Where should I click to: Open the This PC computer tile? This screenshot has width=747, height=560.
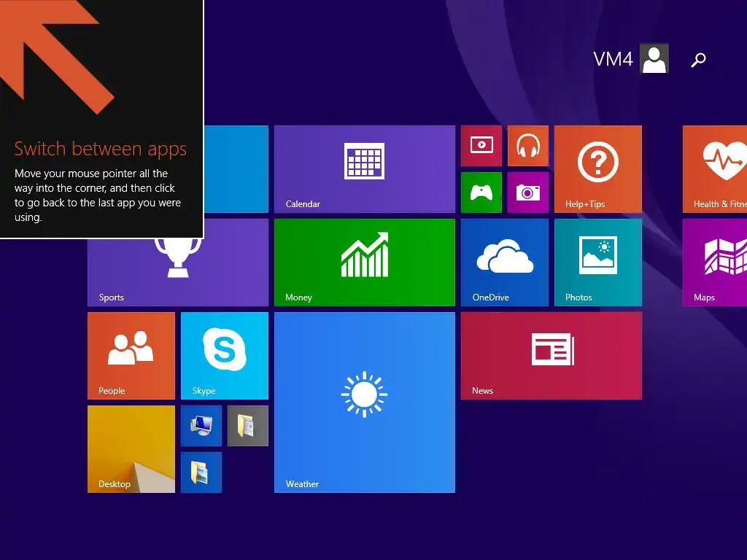pyautogui.click(x=201, y=426)
